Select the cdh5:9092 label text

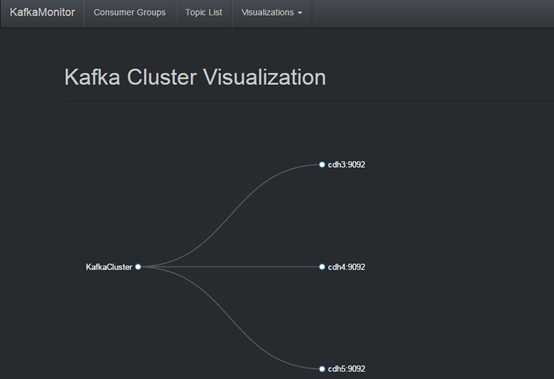click(x=346, y=369)
